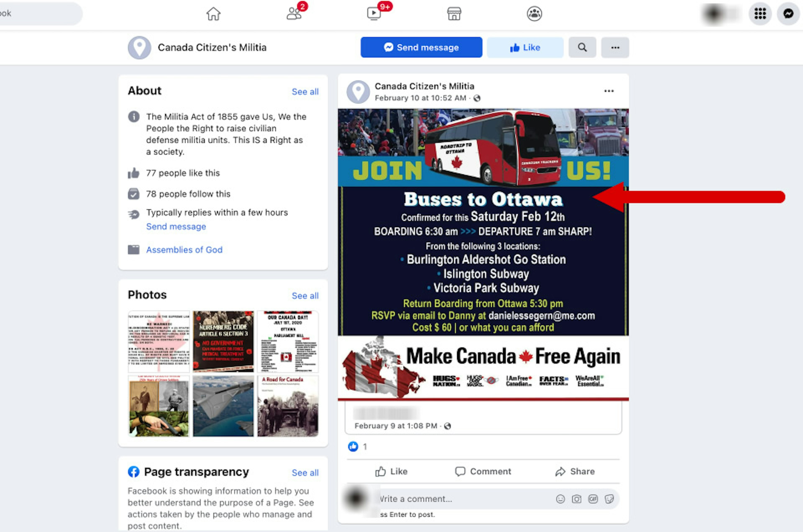Search this page with magnifier button
The image size is (803, 532).
(582, 47)
